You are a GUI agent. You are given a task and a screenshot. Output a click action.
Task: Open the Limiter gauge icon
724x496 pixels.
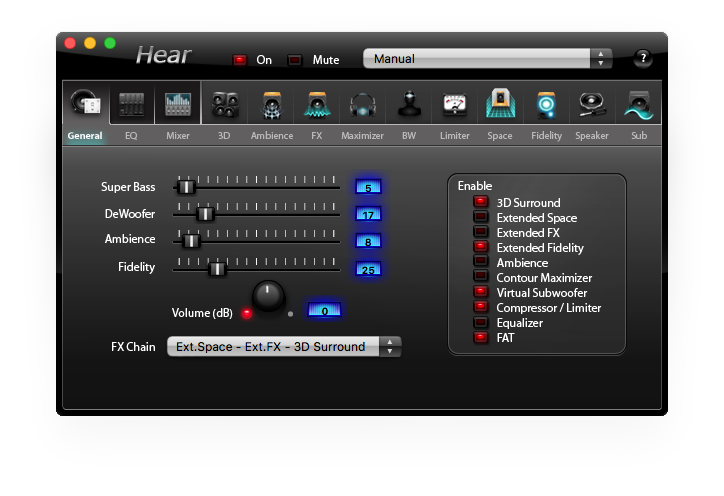pyautogui.click(x=454, y=104)
